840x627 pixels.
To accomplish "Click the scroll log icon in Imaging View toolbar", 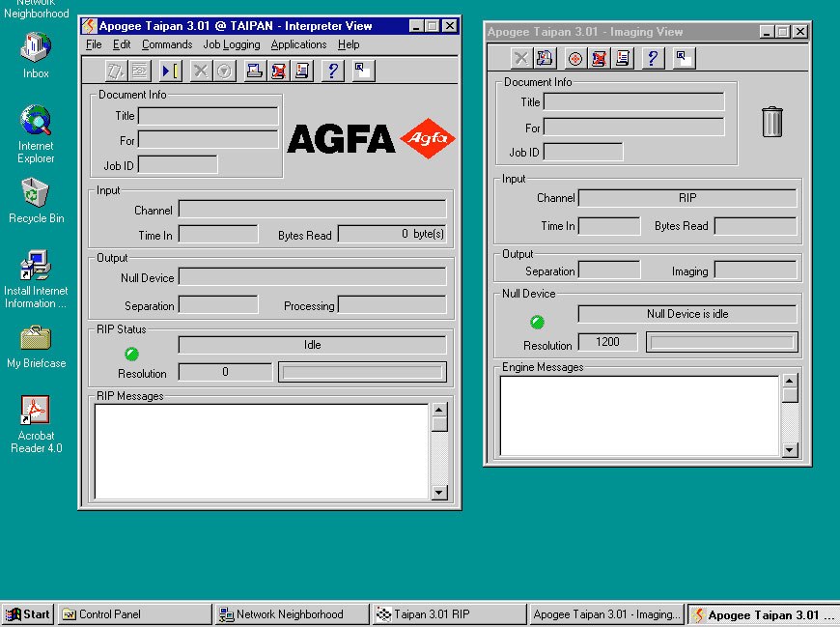I will point(623,58).
